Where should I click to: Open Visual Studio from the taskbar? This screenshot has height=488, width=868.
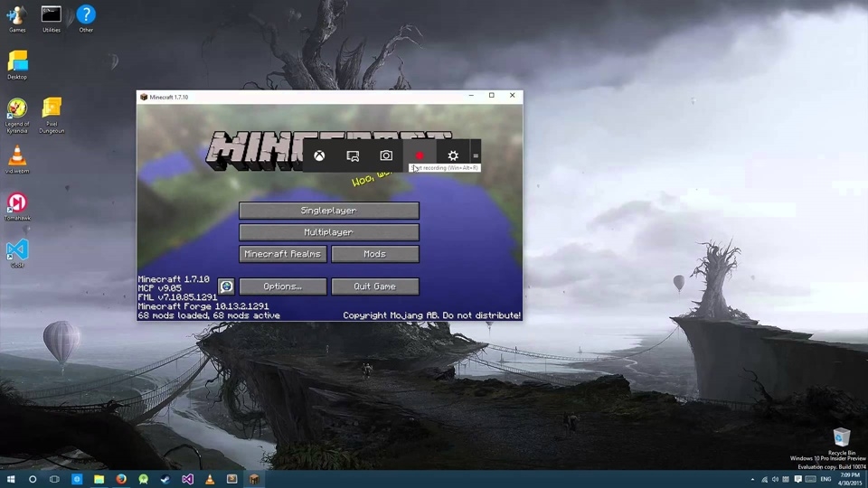click(x=188, y=479)
